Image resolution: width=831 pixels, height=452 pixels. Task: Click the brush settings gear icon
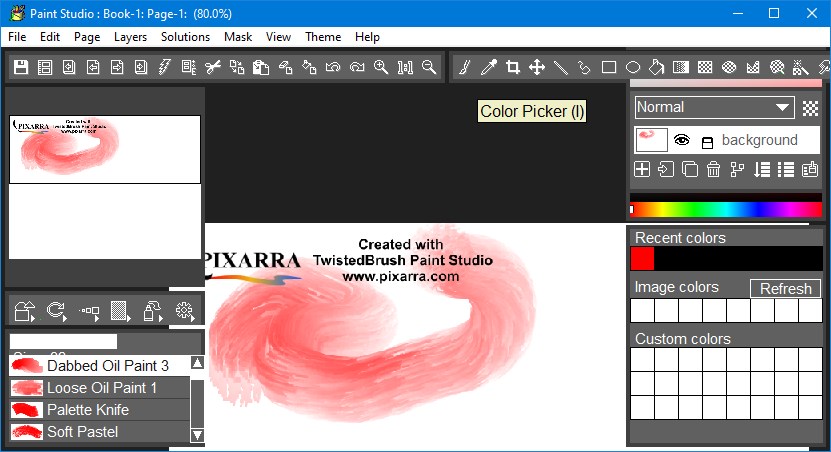point(185,311)
